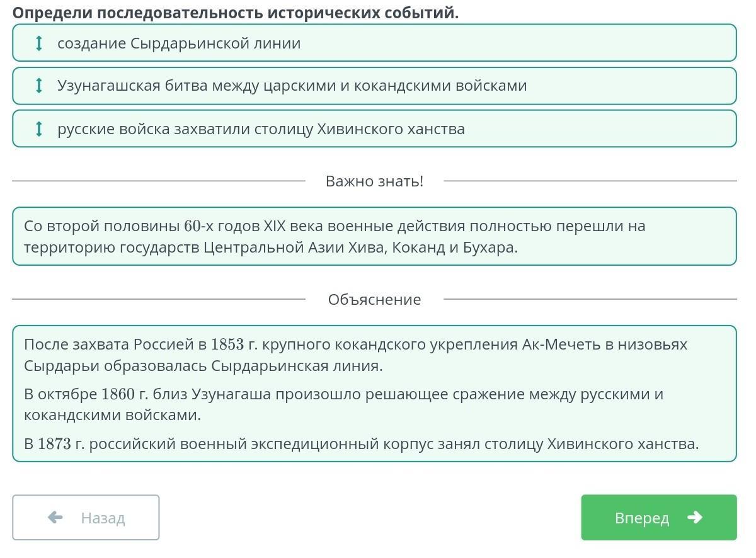
Task: Click the explanation sentence about October 1860 battle
Action: click(x=343, y=404)
